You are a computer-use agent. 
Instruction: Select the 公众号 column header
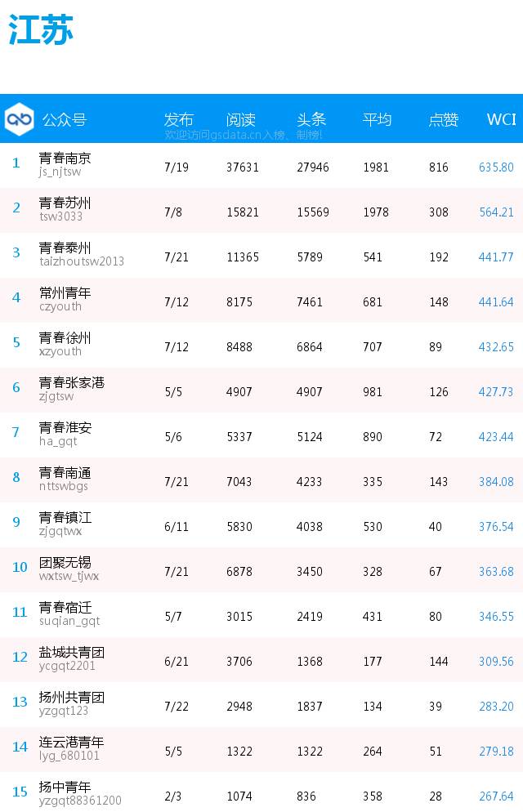65,119
